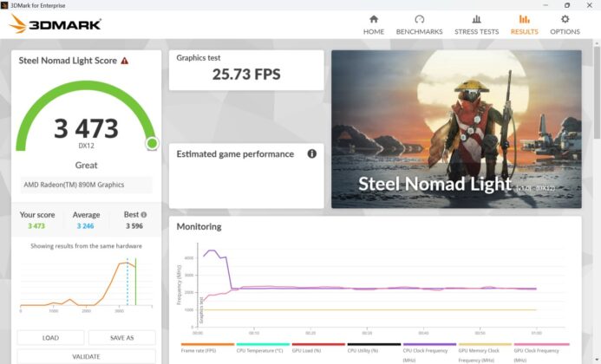Click the SAVE AS button
The height and width of the screenshot is (364, 601).
point(122,337)
